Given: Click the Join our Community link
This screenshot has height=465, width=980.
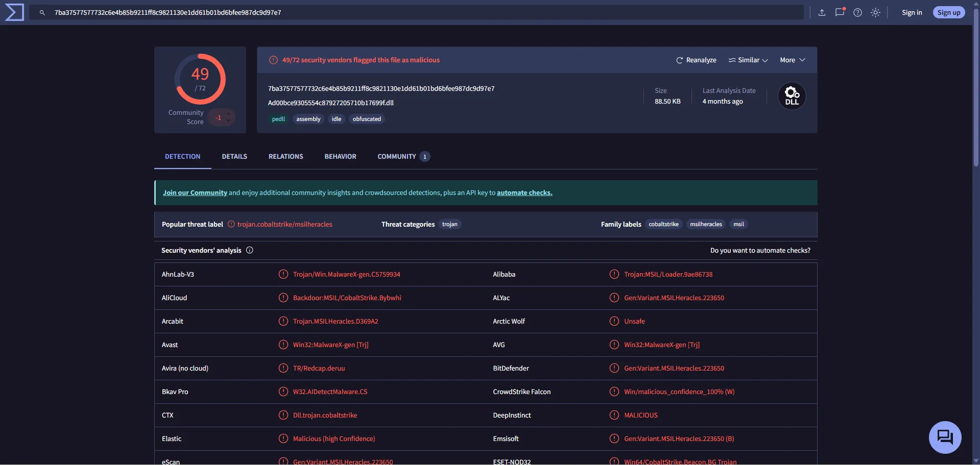Looking at the screenshot, I should [195, 193].
